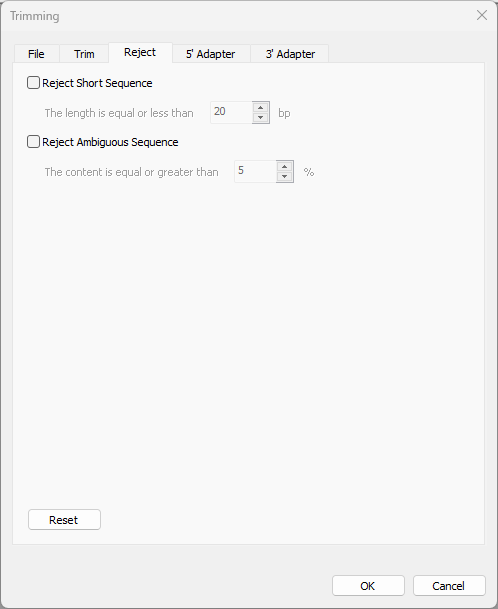The width and height of the screenshot is (498, 609).
Task: Click the Reject Ambiguous Sequence label text
Action: point(110,142)
